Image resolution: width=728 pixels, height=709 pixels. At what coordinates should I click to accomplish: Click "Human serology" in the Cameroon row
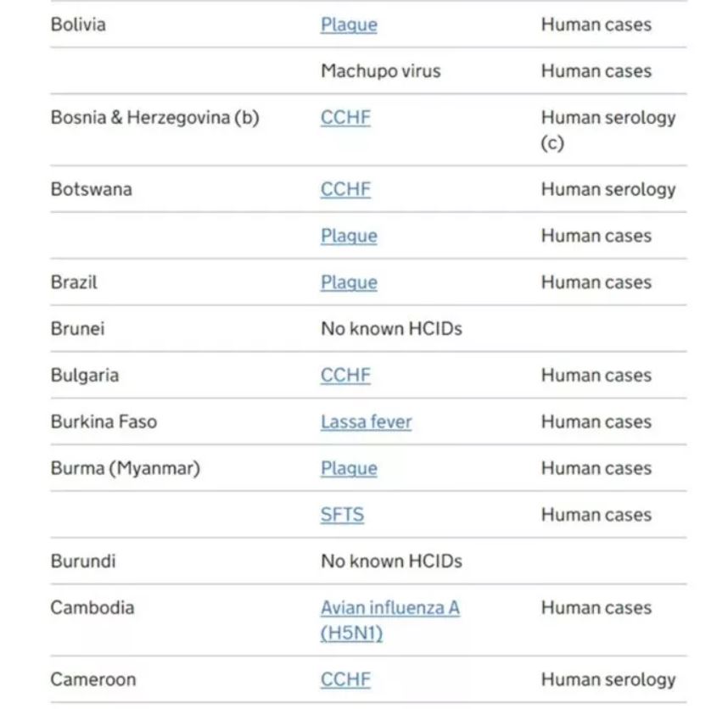click(608, 679)
